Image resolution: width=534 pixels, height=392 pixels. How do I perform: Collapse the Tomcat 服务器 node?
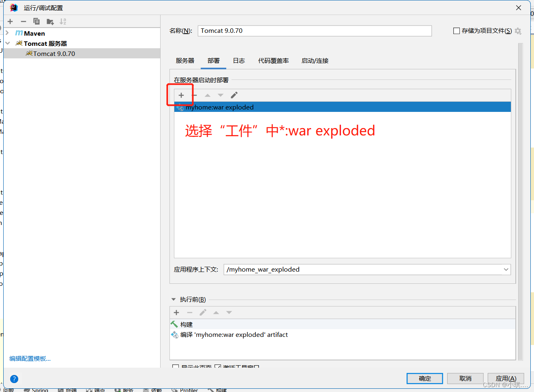(x=7, y=43)
